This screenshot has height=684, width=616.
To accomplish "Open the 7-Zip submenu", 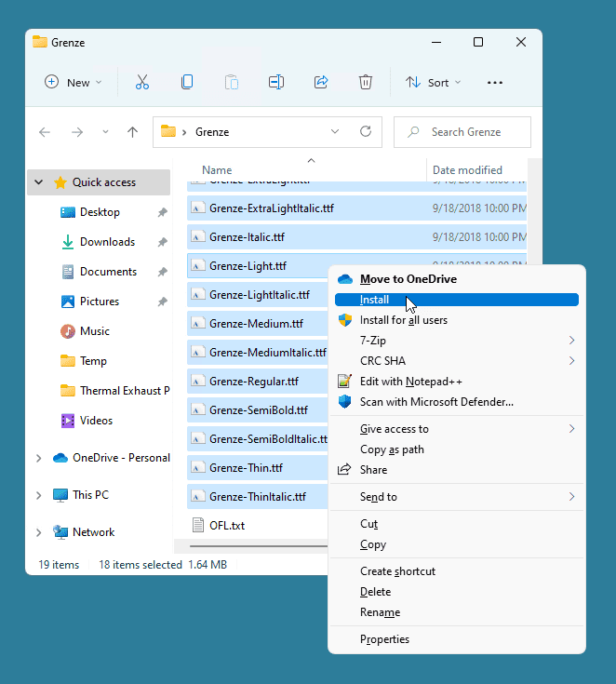I will click(x=456, y=341).
